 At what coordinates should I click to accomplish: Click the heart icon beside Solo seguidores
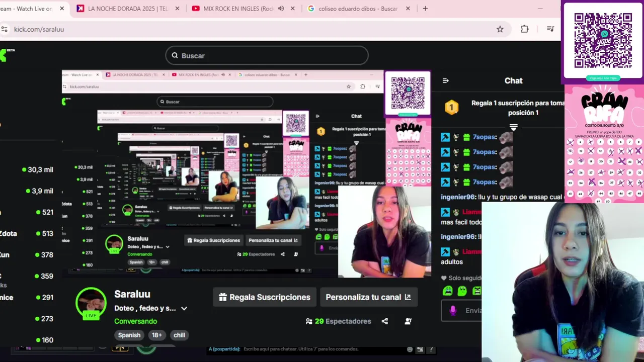click(444, 278)
